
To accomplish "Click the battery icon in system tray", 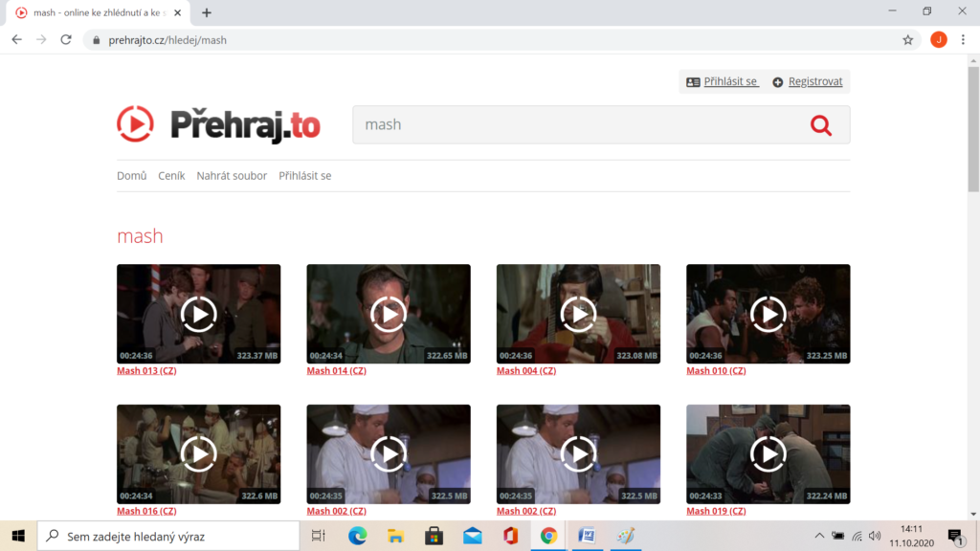I will (x=838, y=536).
